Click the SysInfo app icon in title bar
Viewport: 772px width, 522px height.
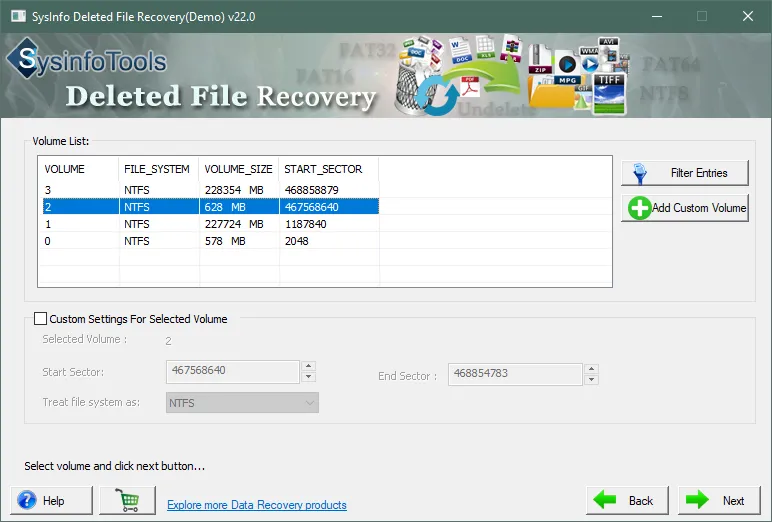pos(19,16)
